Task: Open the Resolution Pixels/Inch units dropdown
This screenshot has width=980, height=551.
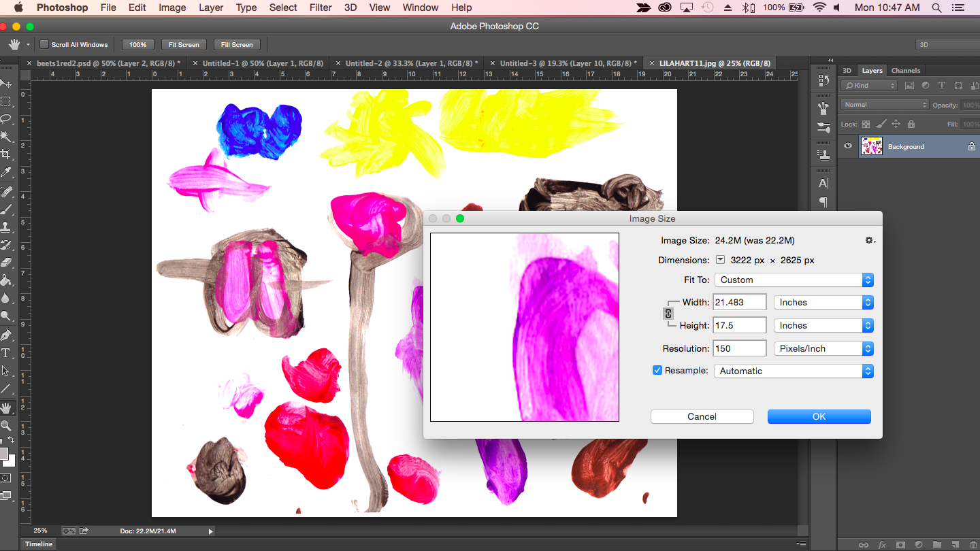Action: pos(823,348)
